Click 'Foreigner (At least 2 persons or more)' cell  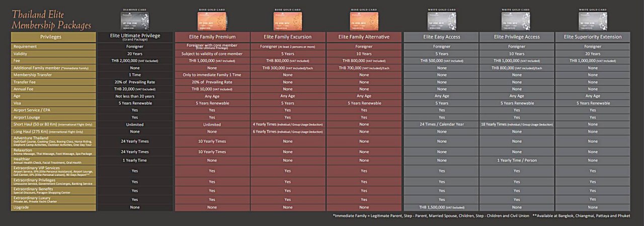click(x=287, y=46)
